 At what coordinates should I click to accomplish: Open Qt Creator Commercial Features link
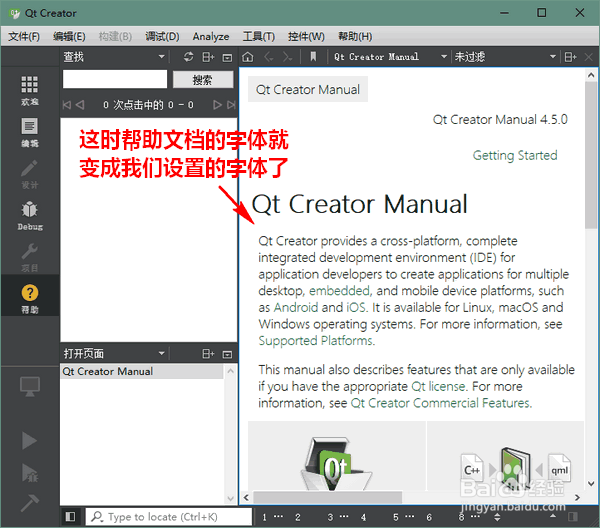pyautogui.click(x=440, y=403)
